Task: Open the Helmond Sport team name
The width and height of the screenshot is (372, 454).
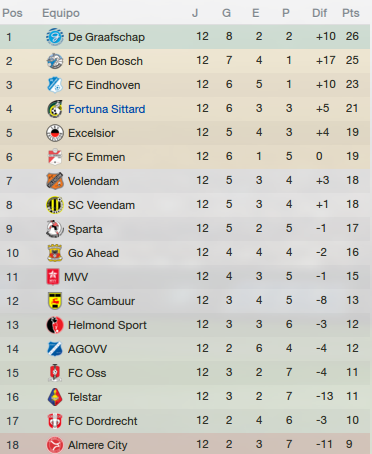Action: pyautogui.click(x=107, y=325)
